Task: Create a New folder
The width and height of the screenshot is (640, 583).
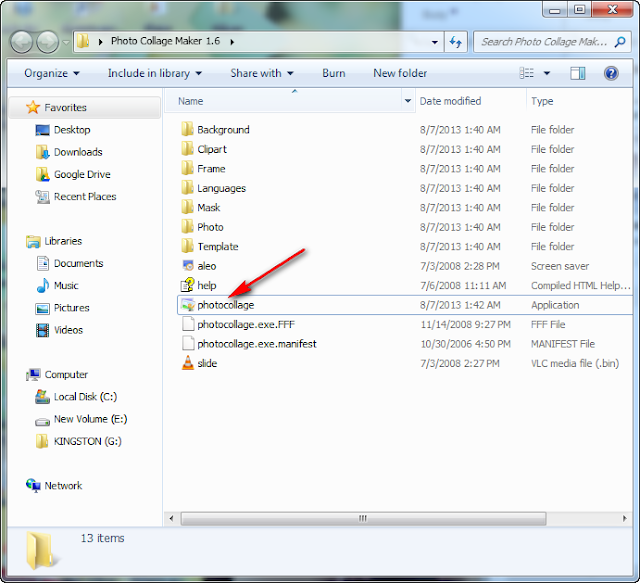Action: (400, 73)
